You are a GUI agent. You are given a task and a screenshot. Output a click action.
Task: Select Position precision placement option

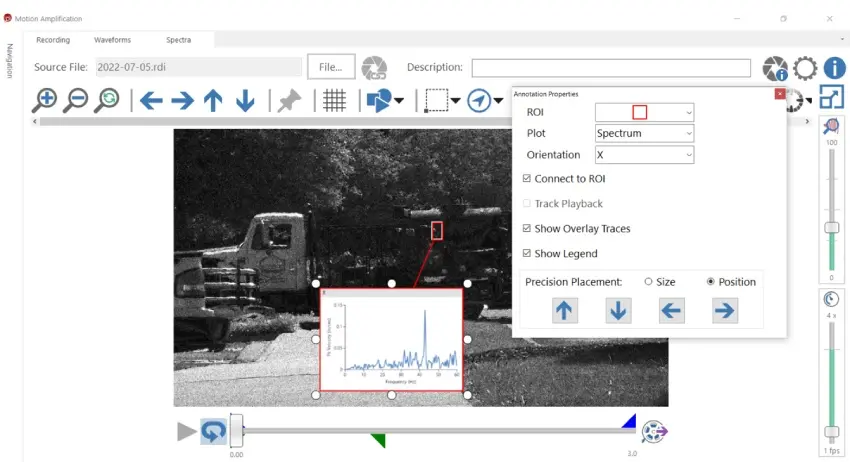coord(710,281)
